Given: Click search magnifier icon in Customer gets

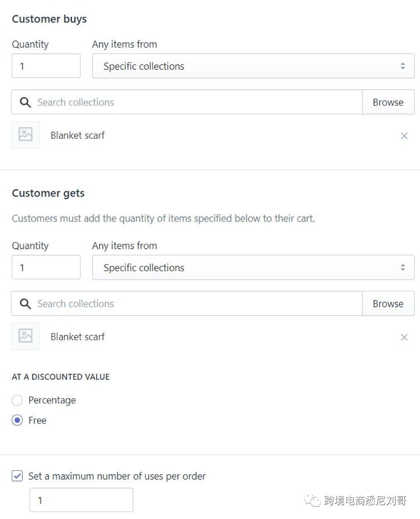Looking at the screenshot, I should click(x=25, y=304).
